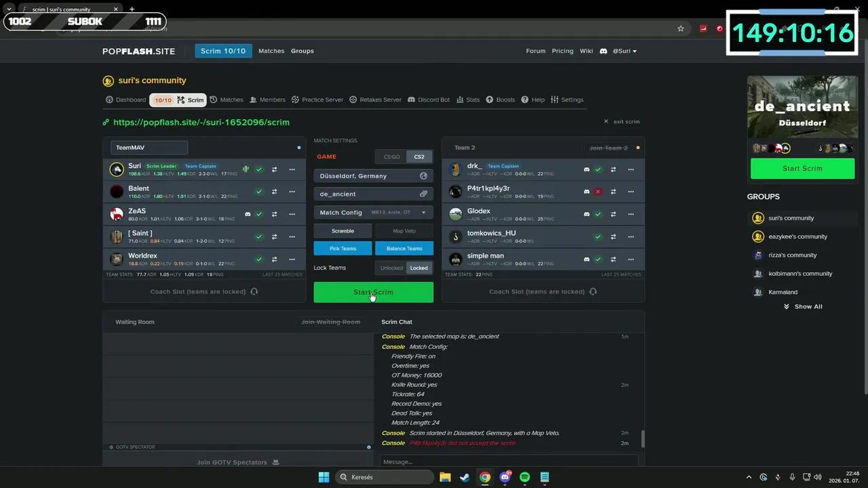Swap Glodex to the other team
This screenshot has height=488, width=868.
click(613, 214)
